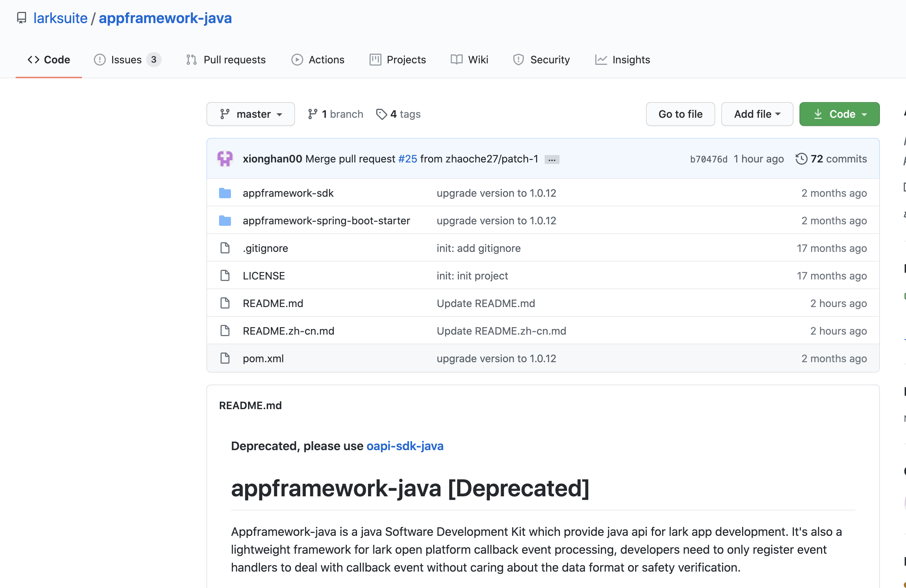906x588 pixels.
Task: Open the Issues tab
Action: pyautogui.click(x=127, y=60)
